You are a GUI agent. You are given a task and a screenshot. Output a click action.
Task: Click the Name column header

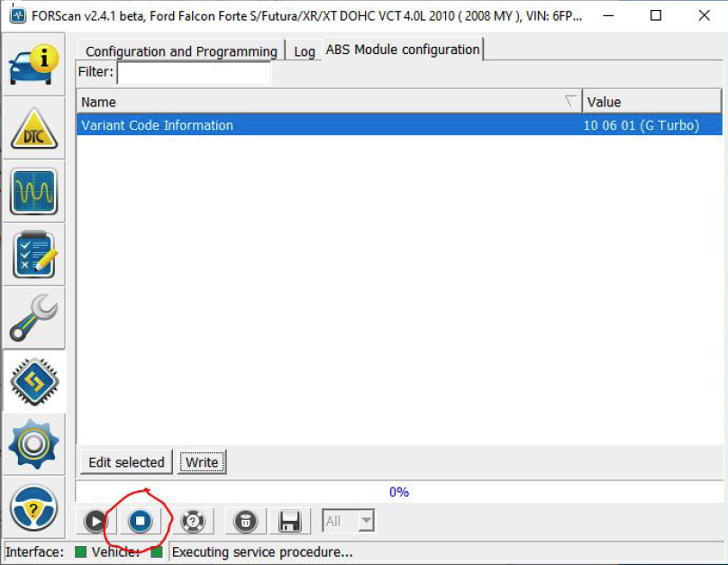click(x=329, y=101)
